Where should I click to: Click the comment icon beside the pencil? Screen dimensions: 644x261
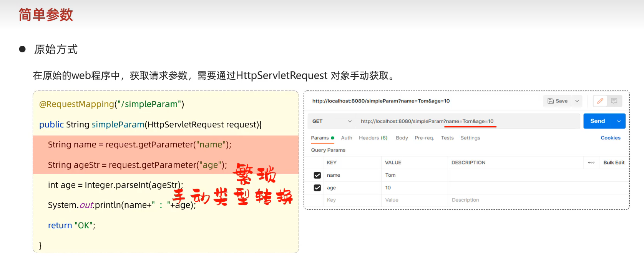(614, 101)
